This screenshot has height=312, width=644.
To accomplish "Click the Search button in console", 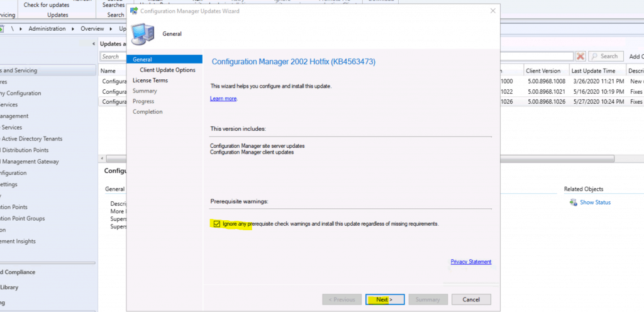I will [606, 56].
